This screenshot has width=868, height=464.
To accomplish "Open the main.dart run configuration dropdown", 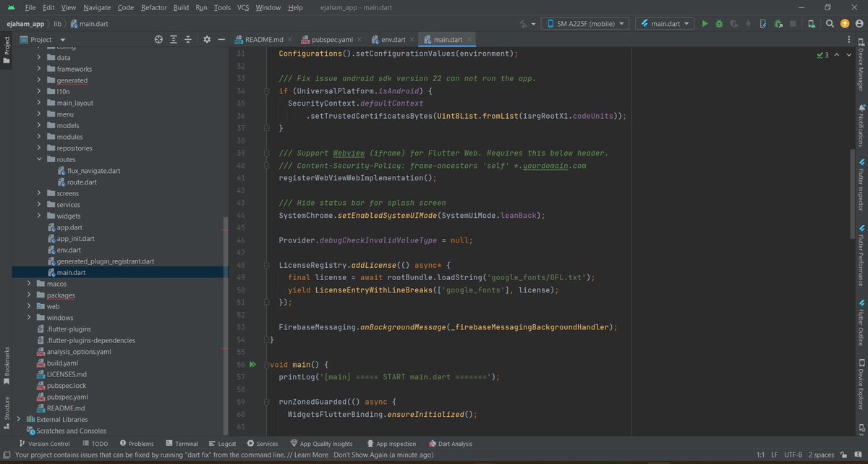I will (x=665, y=24).
